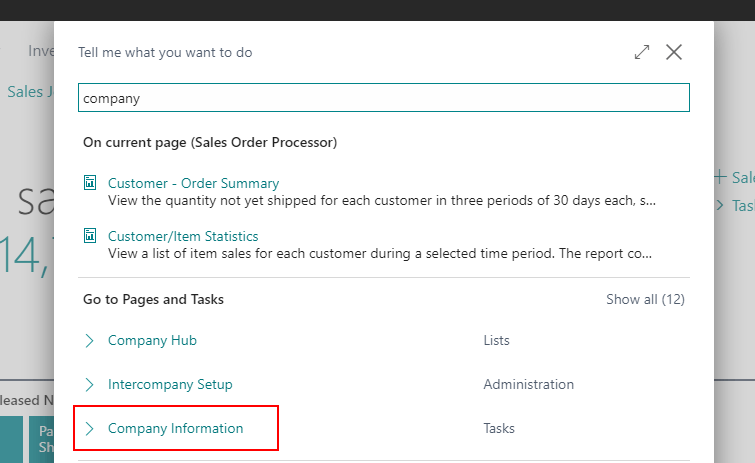The image size is (755, 463).
Task: Click the chevron next to Intercompany Setup
Action: pos(90,385)
